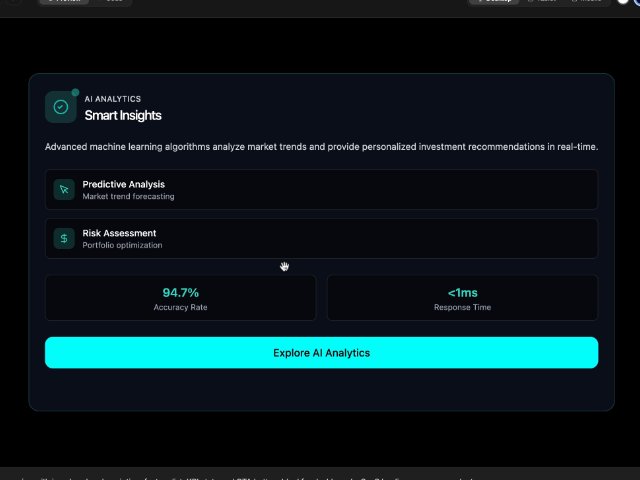This screenshot has width=640, height=480.
Task: Click the <1ms response time value
Action: click(462, 293)
